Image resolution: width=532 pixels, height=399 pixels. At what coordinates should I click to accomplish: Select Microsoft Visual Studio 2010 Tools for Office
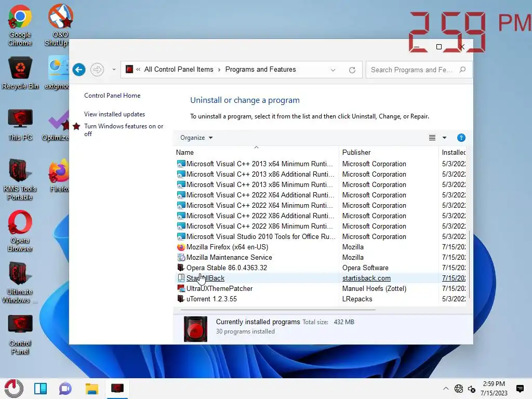[261, 237]
